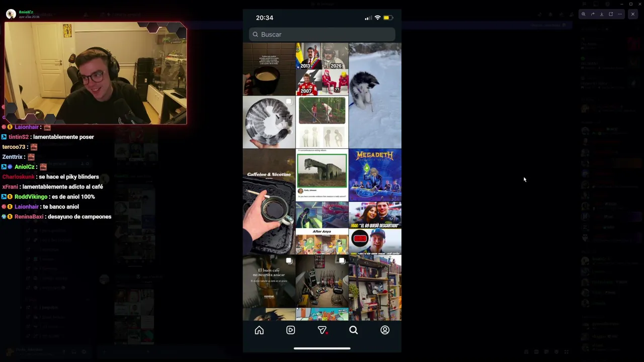This screenshot has width=644, height=362.
Task: Open the cat on plate post
Action: (269, 122)
